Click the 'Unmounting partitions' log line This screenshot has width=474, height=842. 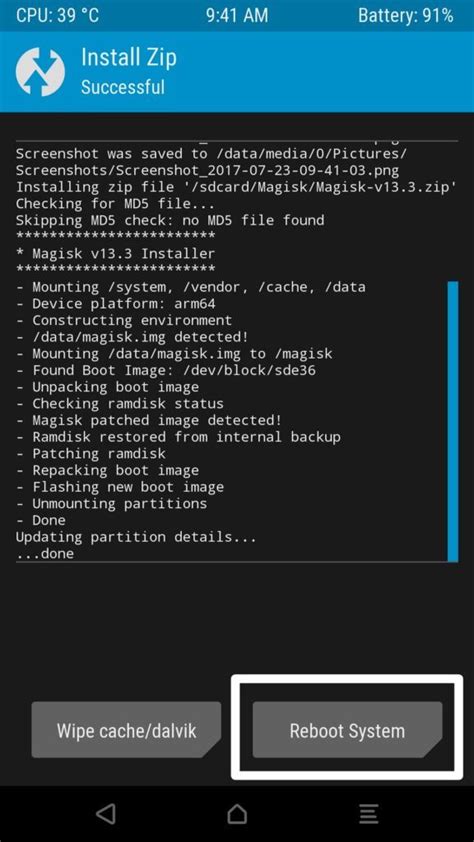111,504
